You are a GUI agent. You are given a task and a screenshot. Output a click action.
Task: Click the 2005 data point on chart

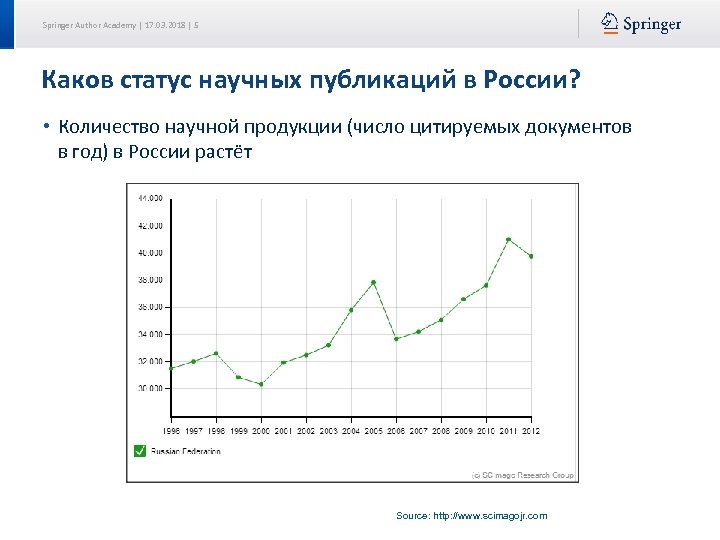point(373,282)
